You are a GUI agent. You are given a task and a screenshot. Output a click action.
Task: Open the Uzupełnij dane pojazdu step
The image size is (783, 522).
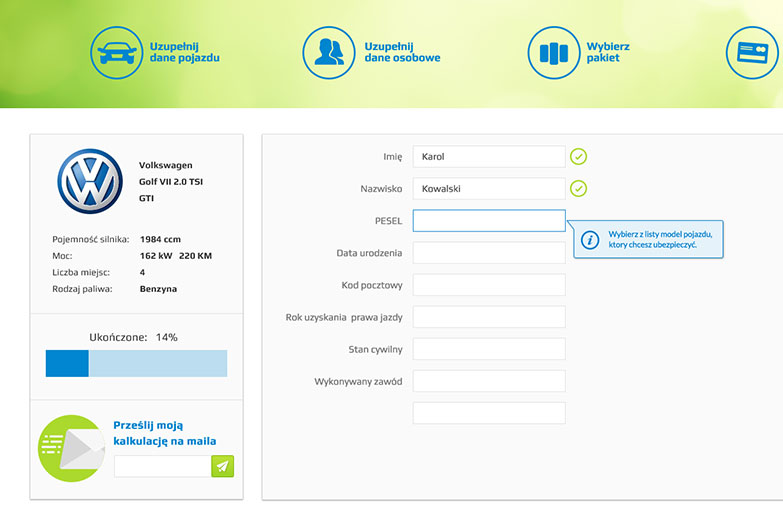click(x=184, y=52)
